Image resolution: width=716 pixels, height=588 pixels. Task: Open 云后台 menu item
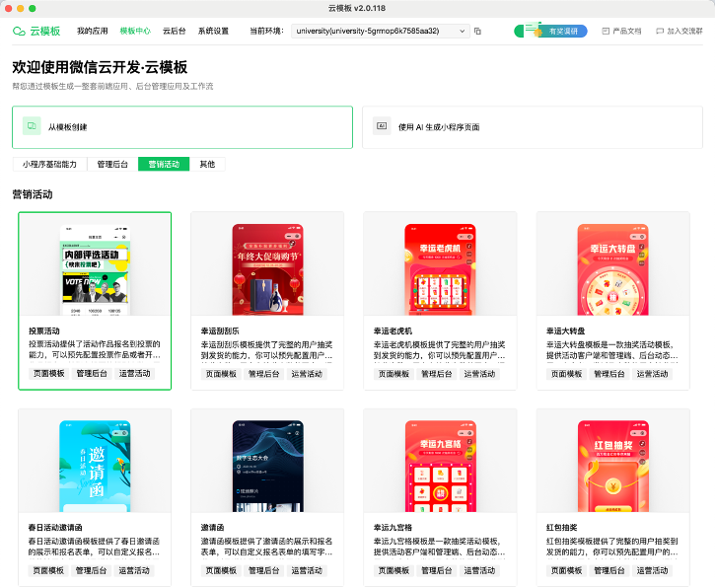pos(174,31)
